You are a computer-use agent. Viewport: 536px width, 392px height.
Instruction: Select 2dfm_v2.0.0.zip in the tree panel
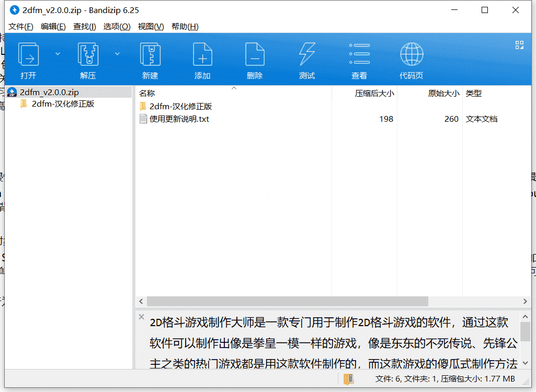69,93
